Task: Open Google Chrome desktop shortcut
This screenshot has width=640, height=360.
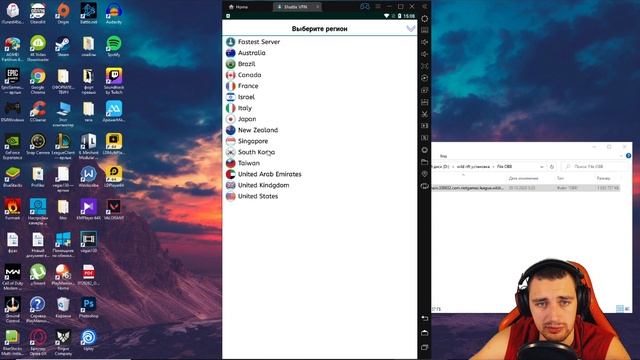Action: tap(38, 81)
